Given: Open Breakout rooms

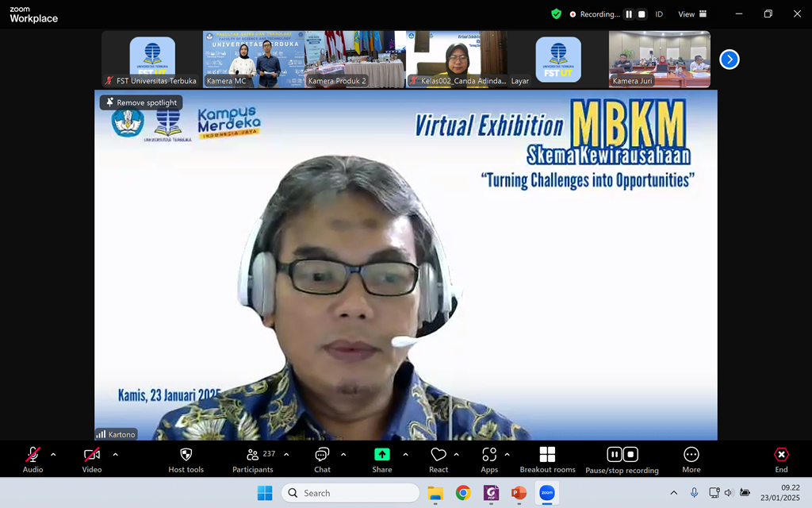Looking at the screenshot, I should coord(547,455).
